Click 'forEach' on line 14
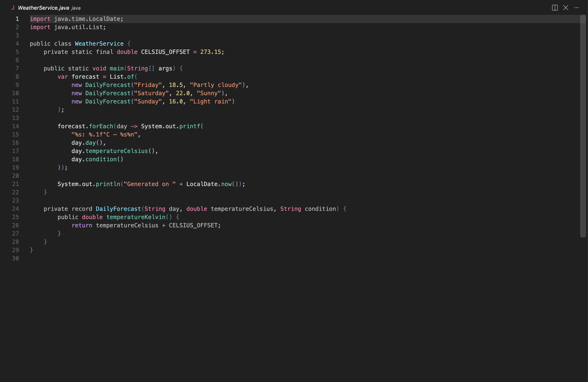 coord(101,126)
